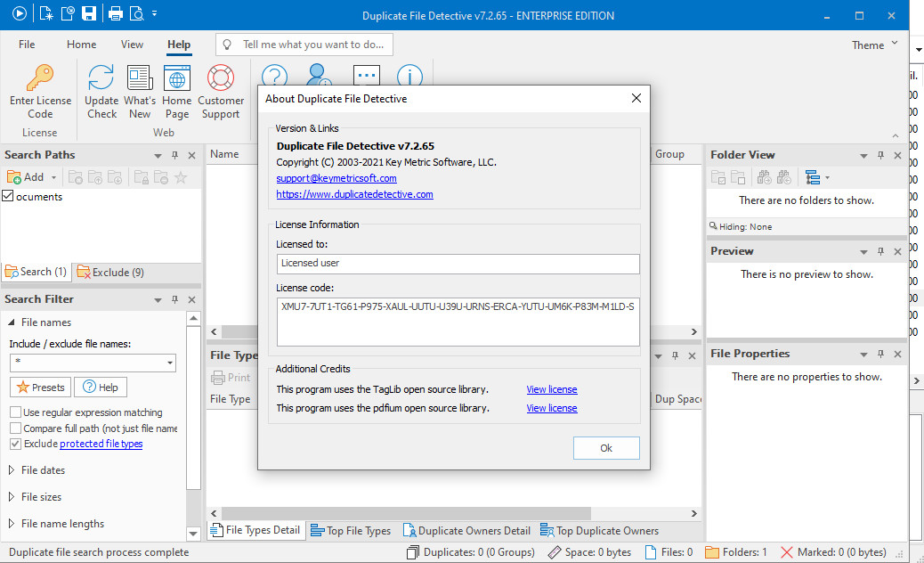The width and height of the screenshot is (924, 563).
Task: Pin the Folder View panel
Action: click(880, 155)
